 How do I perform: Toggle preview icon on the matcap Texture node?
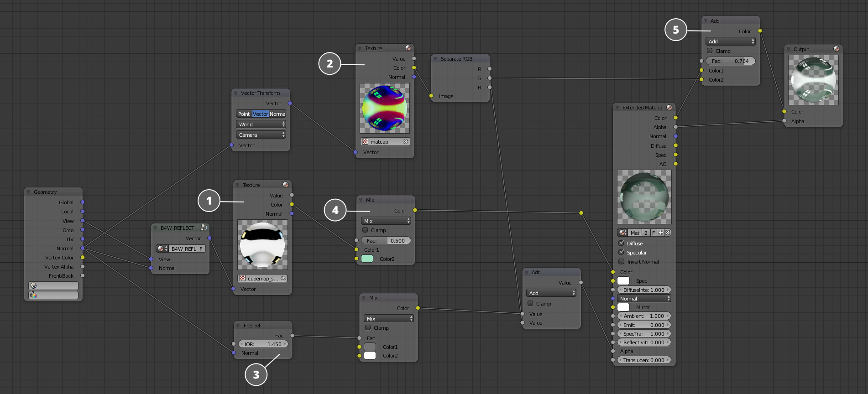pyautogui.click(x=408, y=48)
